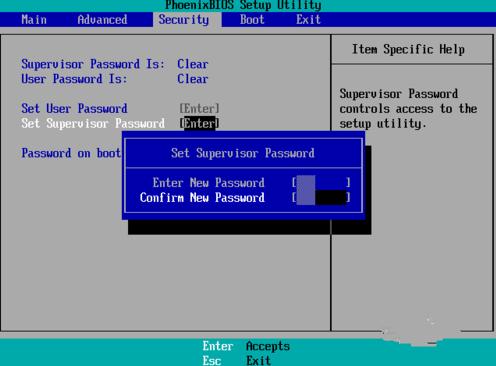The height and width of the screenshot is (366, 496).
Task: Click the Enter New Password field
Action: coord(321,182)
